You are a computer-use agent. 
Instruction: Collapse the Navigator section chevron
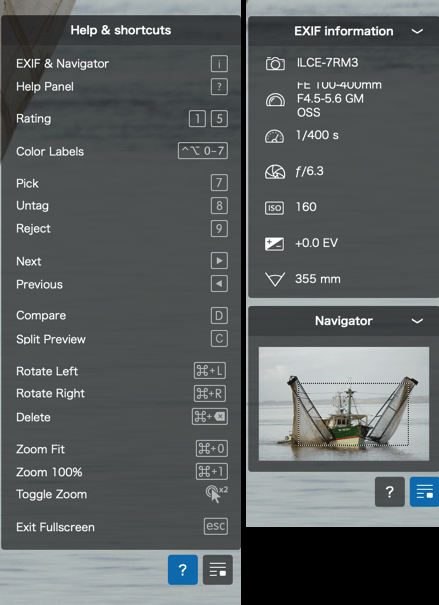coord(417,321)
